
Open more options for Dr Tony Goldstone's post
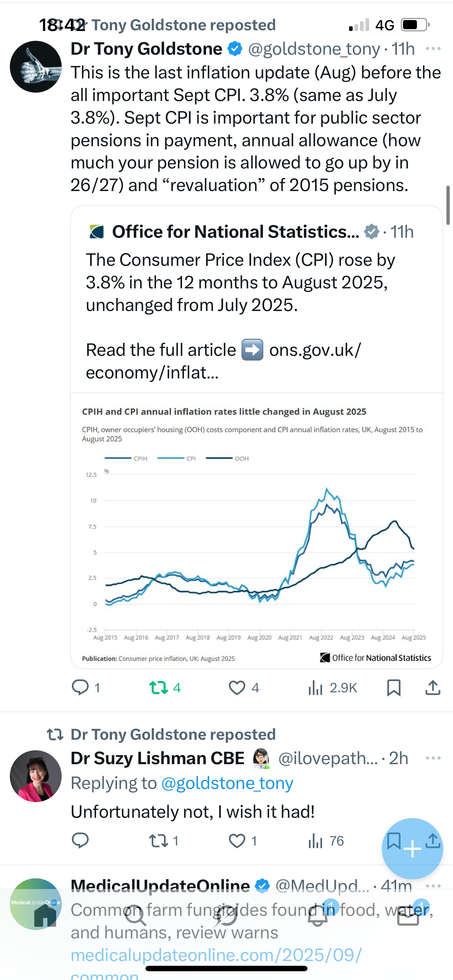tap(433, 49)
